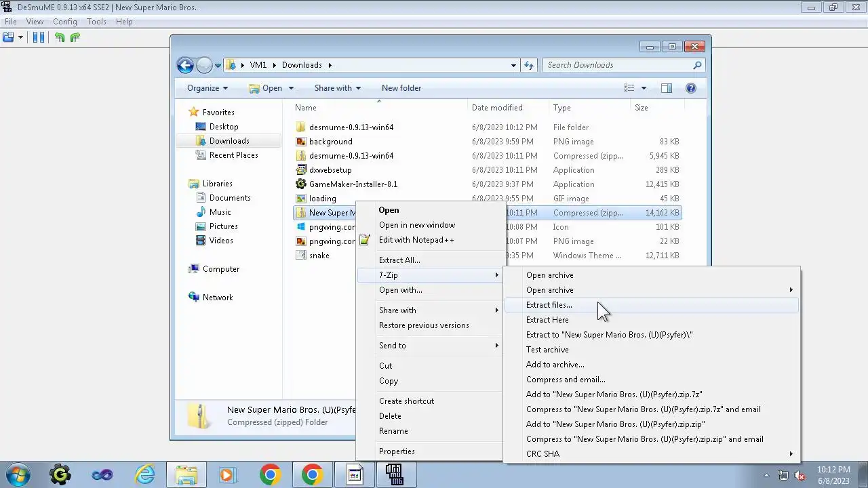Open the DeSmuME Config menu
The width and height of the screenshot is (868, 488).
(65, 22)
